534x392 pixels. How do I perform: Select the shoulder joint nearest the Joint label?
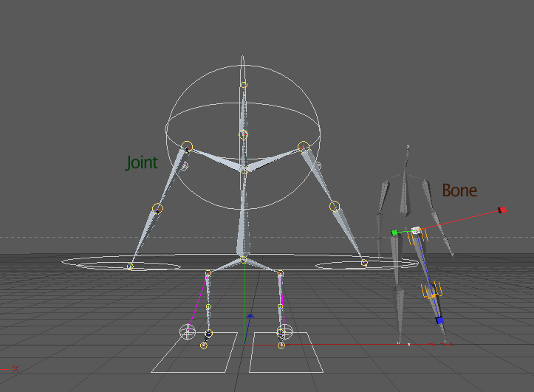point(187,147)
